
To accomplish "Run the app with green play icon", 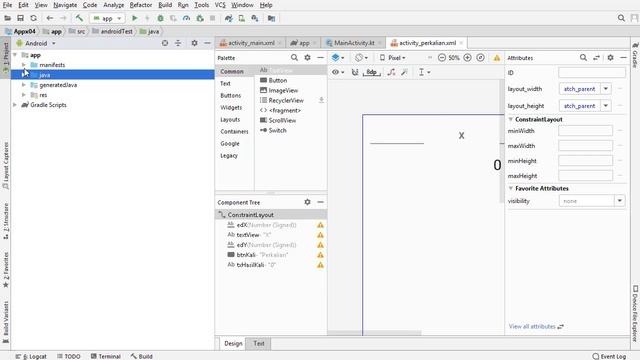I will pos(134,18).
